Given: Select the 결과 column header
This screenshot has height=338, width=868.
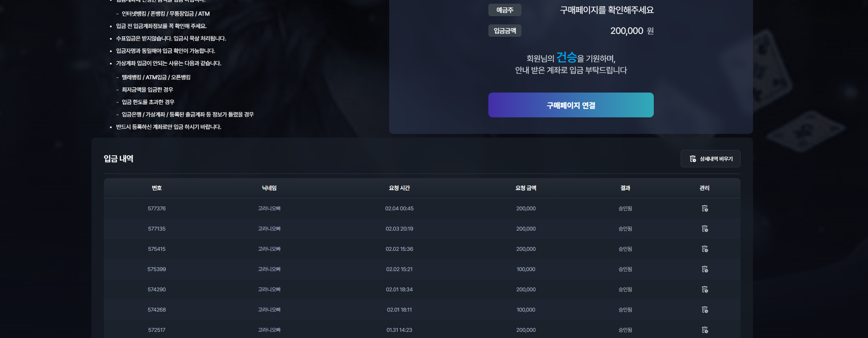Looking at the screenshot, I should [625, 188].
